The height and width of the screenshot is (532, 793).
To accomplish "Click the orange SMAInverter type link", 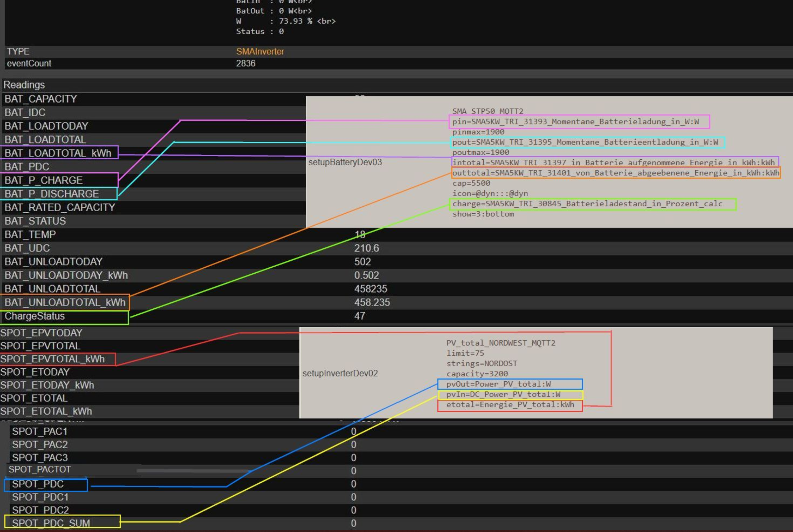I will coord(260,52).
